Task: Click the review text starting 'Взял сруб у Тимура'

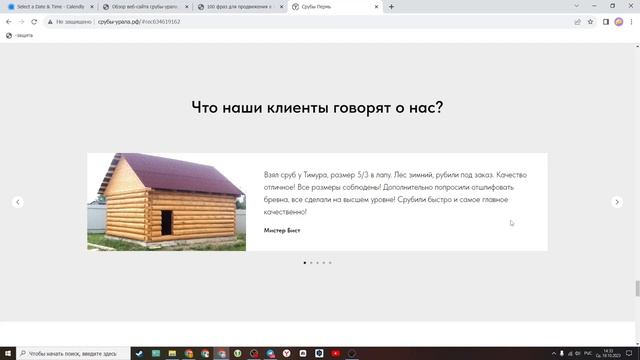Action: click(395, 193)
